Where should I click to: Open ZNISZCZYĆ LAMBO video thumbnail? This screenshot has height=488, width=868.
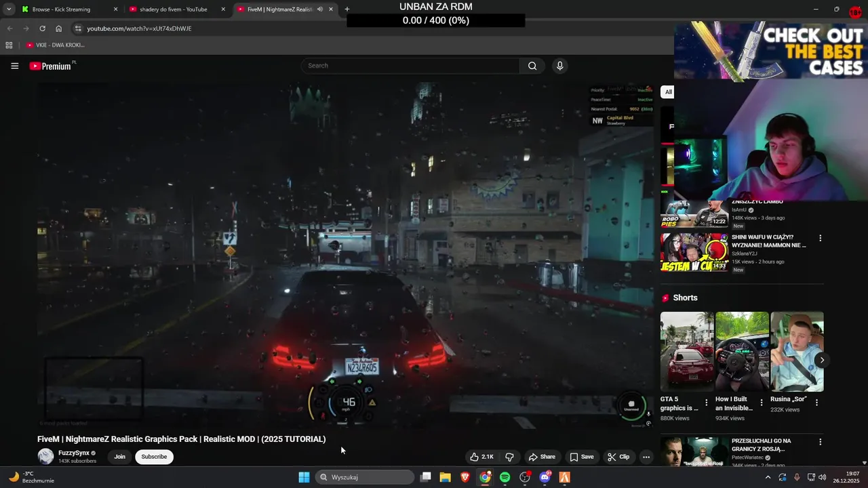coord(694,214)
